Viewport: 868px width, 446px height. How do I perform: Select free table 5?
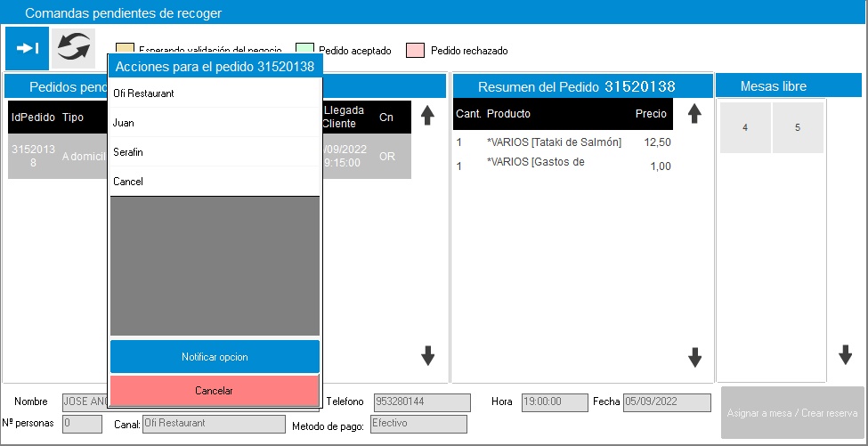click(798, 127)
